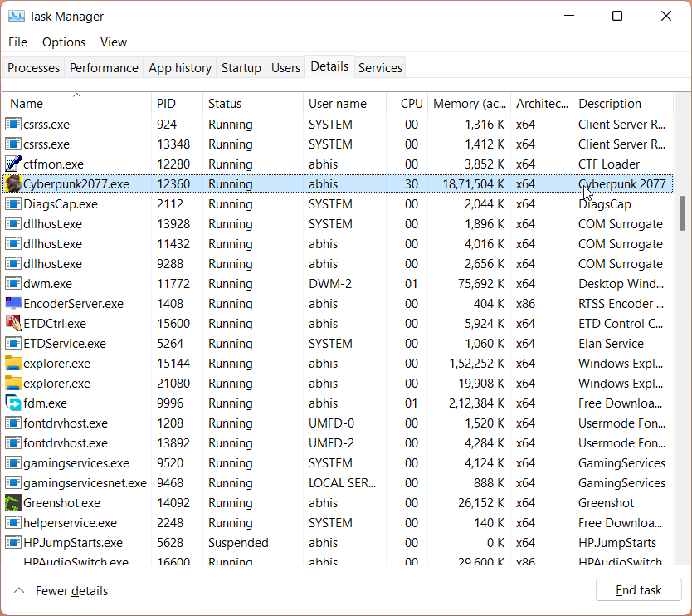Select the dwm.exe process name
Viewport: 692px width, 616px height.
click(47, 283)
